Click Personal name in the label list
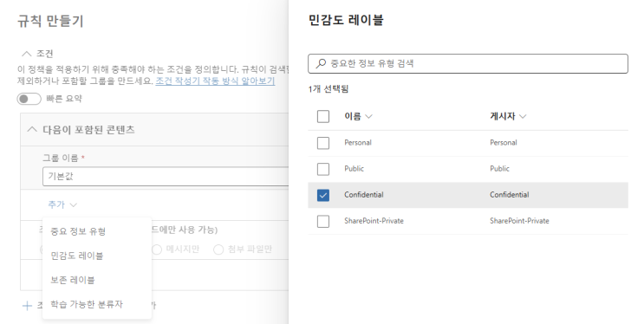The height and width of the screenshot is (324, 644). [358, 142]
